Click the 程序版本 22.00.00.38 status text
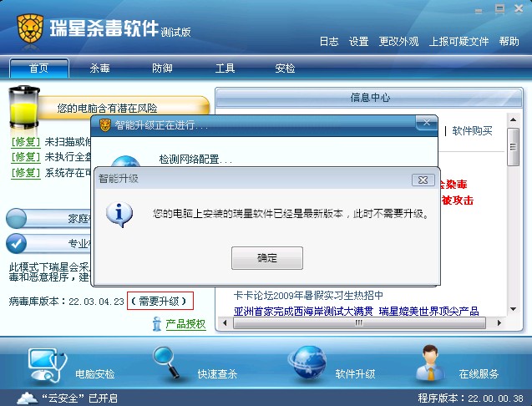 (470, 398)
